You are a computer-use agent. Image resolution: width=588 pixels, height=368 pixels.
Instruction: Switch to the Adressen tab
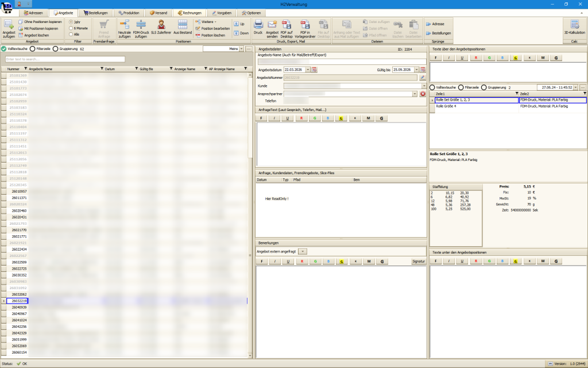click(33, 13)
